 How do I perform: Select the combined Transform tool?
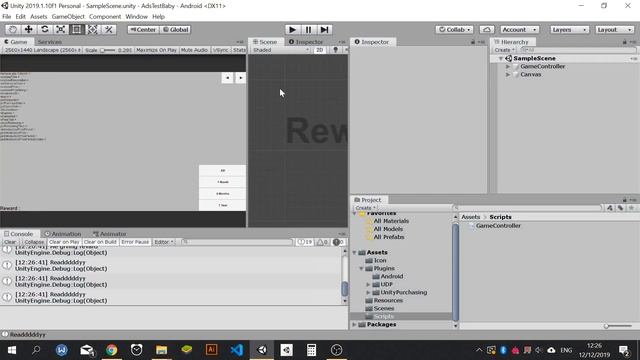92,29
